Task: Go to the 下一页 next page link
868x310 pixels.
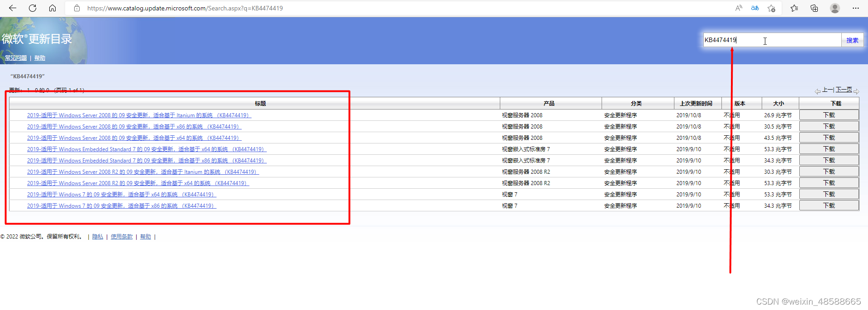Action: coord(844,90)
